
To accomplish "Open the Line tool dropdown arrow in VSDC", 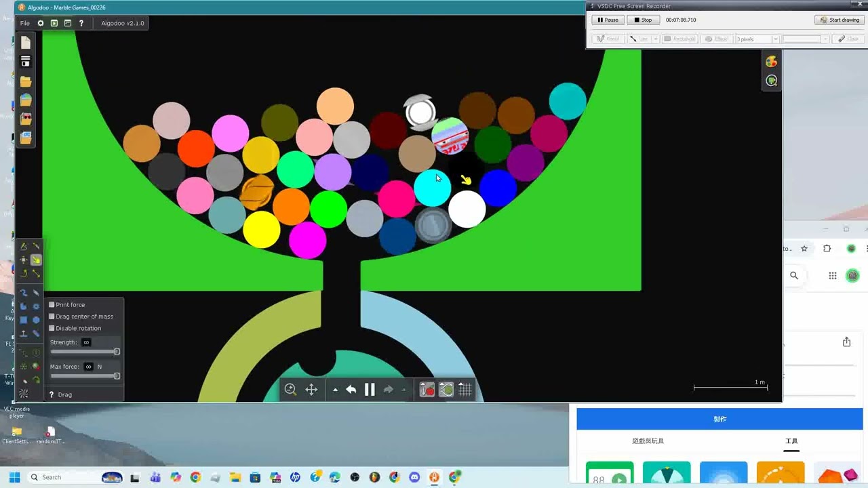I will 656,39.
